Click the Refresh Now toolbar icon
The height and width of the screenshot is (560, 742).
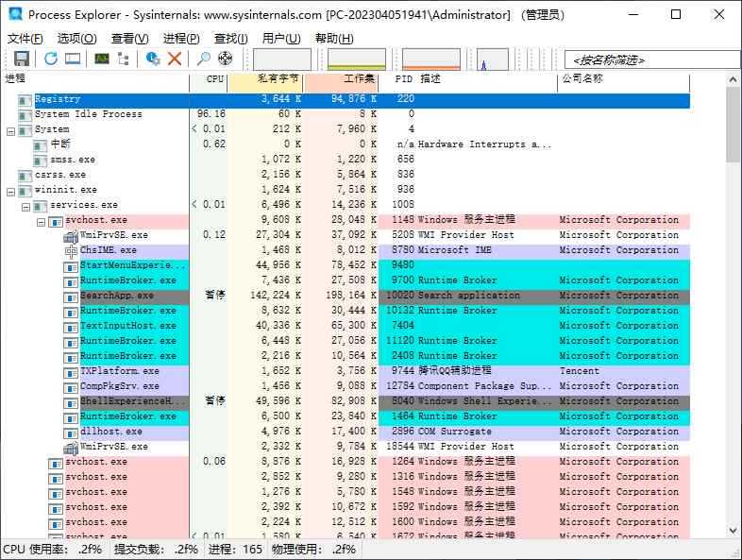(50, 59)
